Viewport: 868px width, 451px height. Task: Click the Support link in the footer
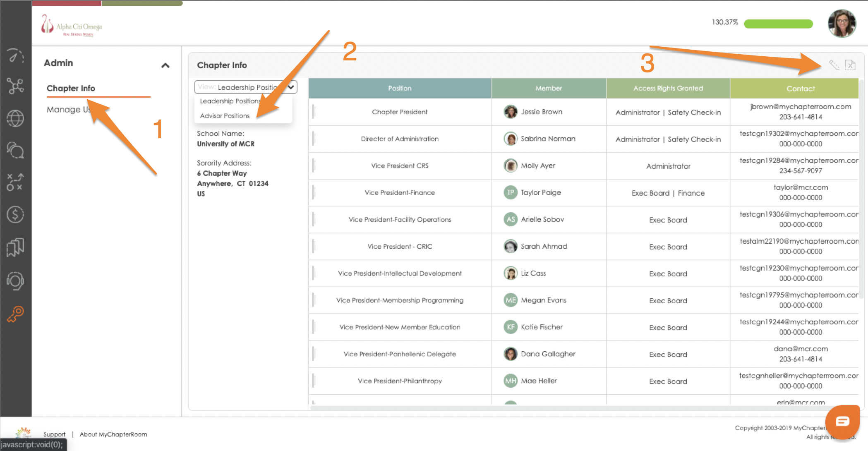point(54,434)
